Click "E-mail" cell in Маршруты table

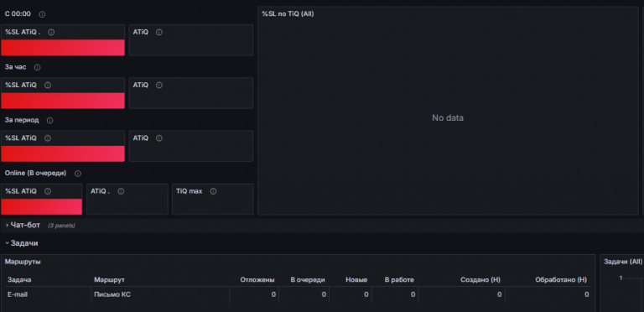(x=18, y=294)
